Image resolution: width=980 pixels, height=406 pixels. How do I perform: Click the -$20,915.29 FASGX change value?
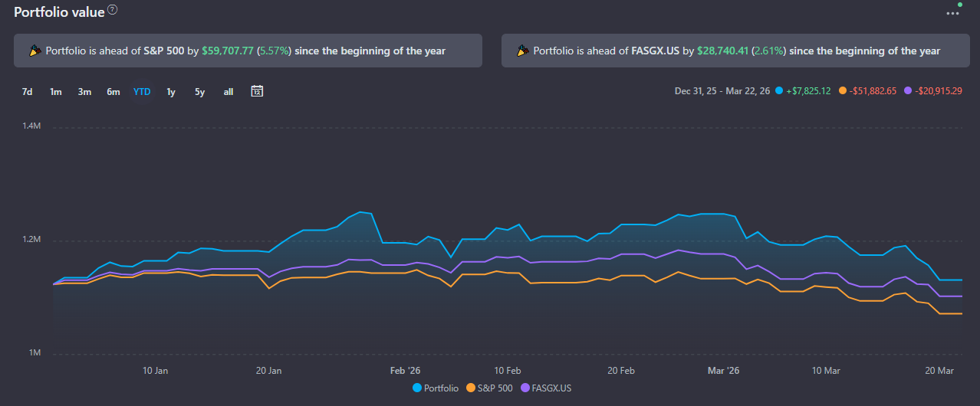tap(938, 90)
